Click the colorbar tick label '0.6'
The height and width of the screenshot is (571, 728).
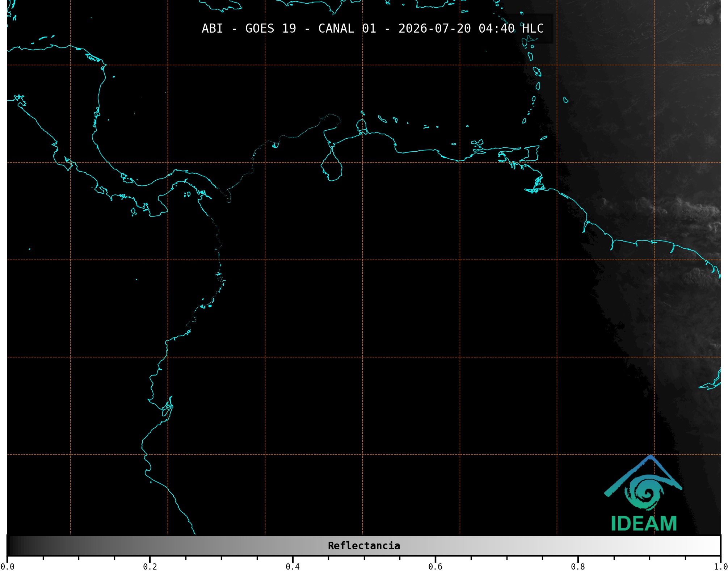435,567
